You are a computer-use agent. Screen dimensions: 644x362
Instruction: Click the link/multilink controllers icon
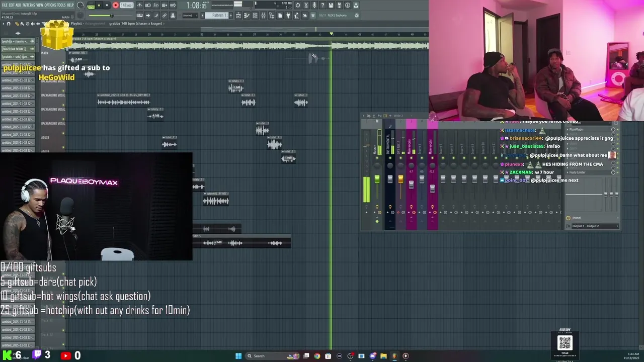click(164, 16)
